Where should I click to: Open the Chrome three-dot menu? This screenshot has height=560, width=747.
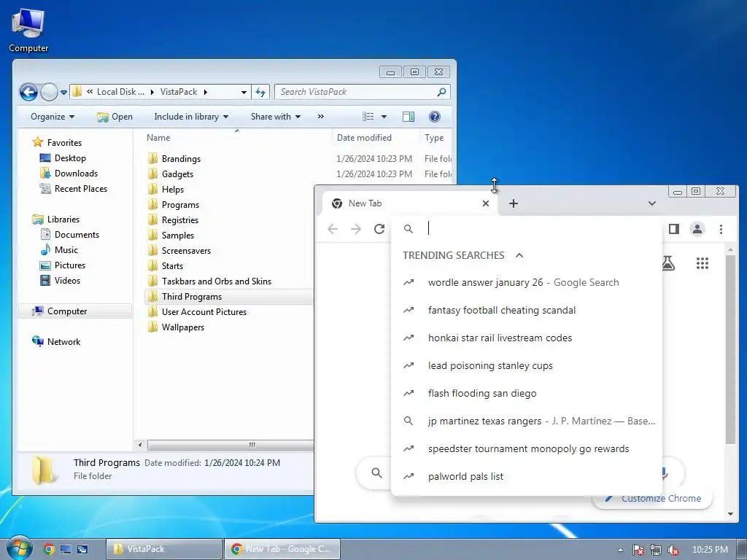click(x=721, y=229)
